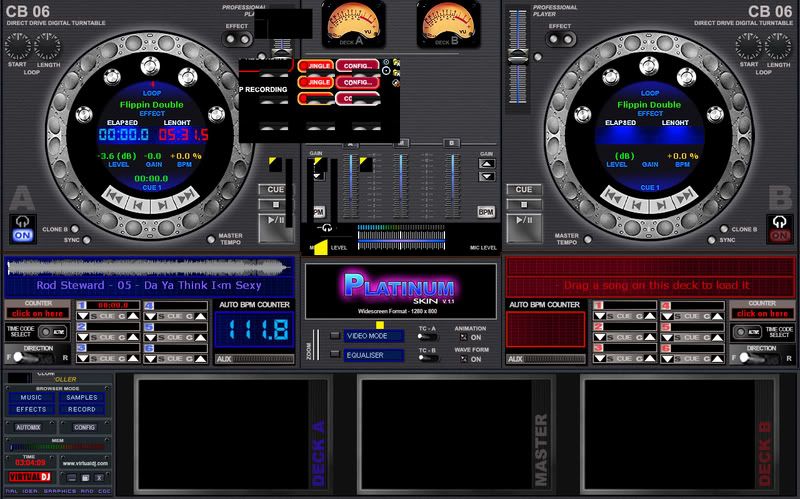800x499 pixels.
Task: Toggle Deck B SYNC button
Action: click(x=712, y=240)
